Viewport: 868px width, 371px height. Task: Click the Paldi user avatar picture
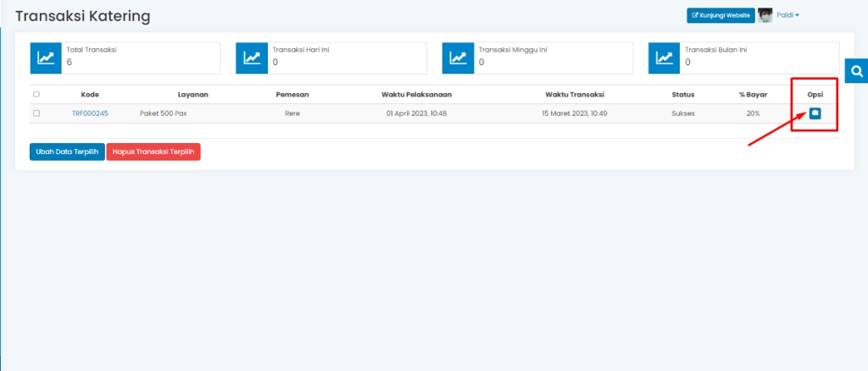click(x=765, y=15)
